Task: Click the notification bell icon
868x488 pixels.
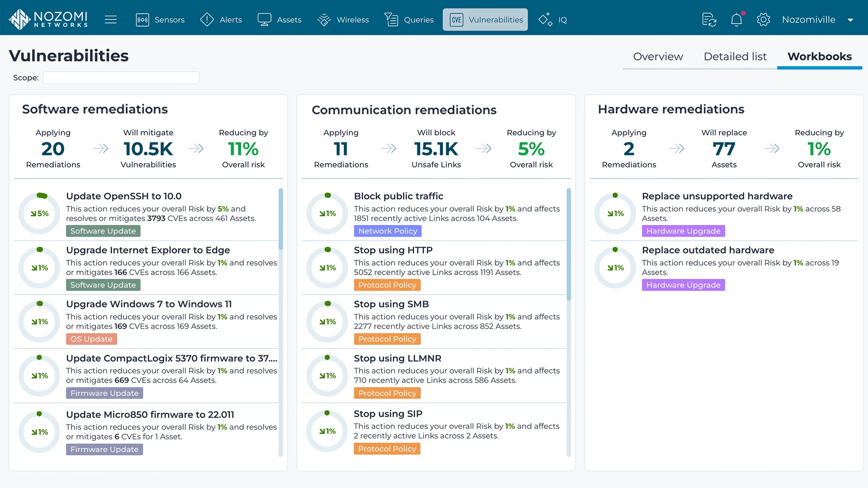Action: 736,19
